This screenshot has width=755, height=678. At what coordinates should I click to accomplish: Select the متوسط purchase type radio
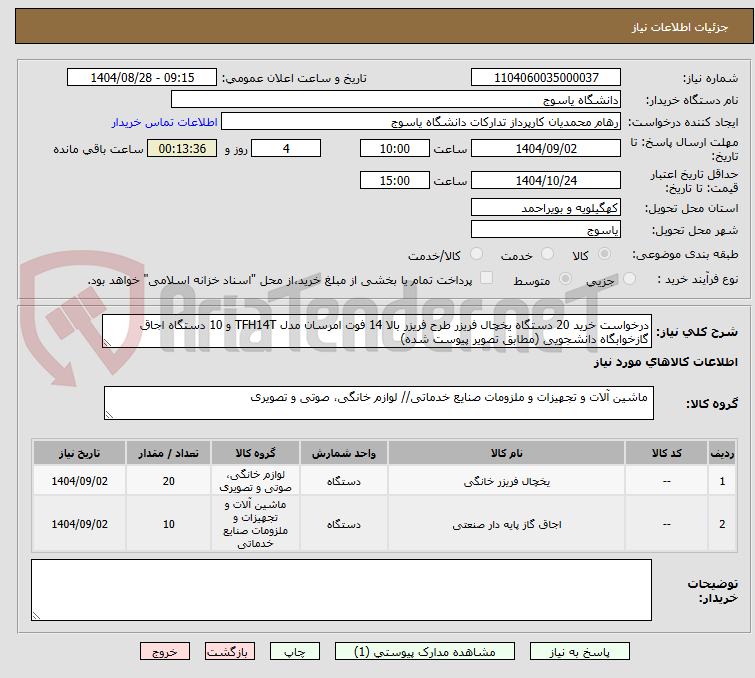(565, 279)
